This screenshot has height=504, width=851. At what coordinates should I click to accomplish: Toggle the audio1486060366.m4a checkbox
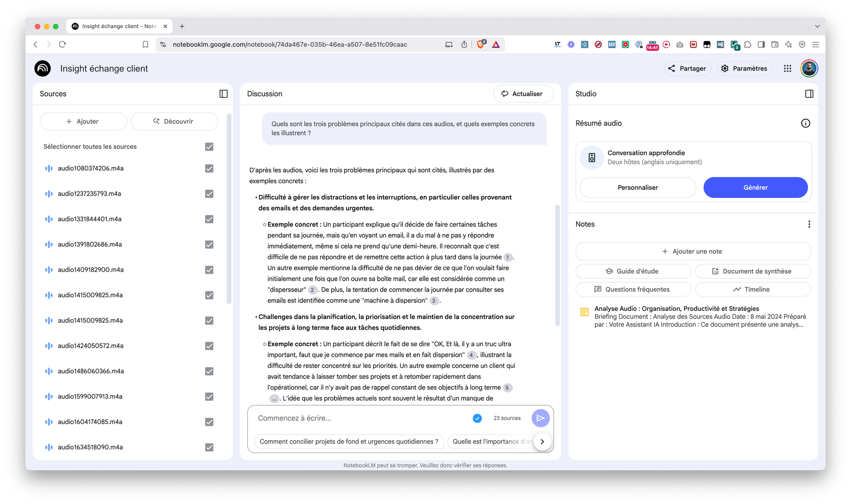coord(209,371)
